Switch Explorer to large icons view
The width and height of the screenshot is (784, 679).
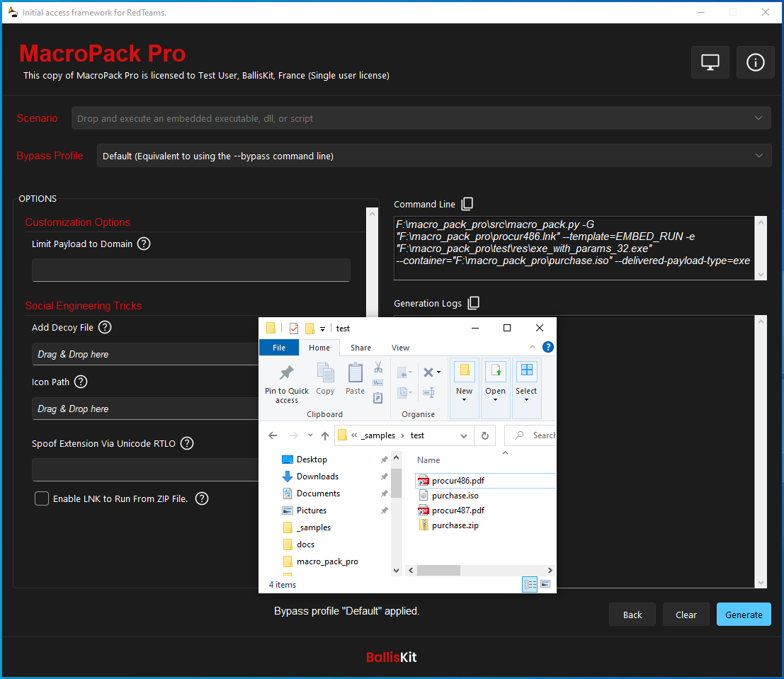click(x=545, y=584)
